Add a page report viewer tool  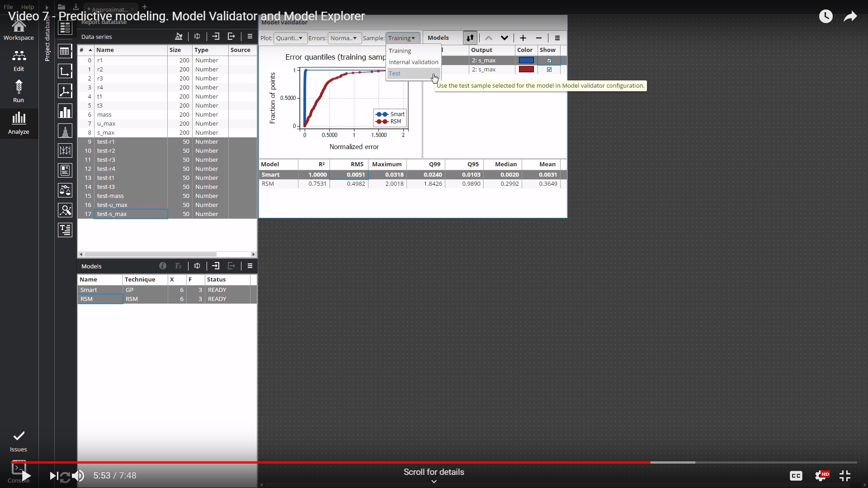[65, 170]
